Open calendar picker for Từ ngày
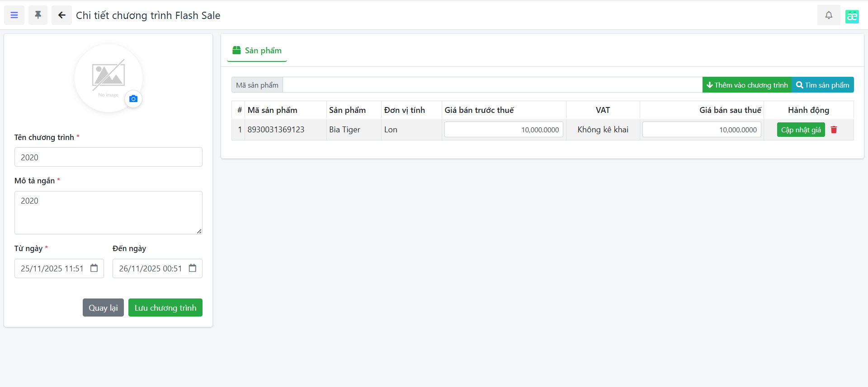 point(94,268)
